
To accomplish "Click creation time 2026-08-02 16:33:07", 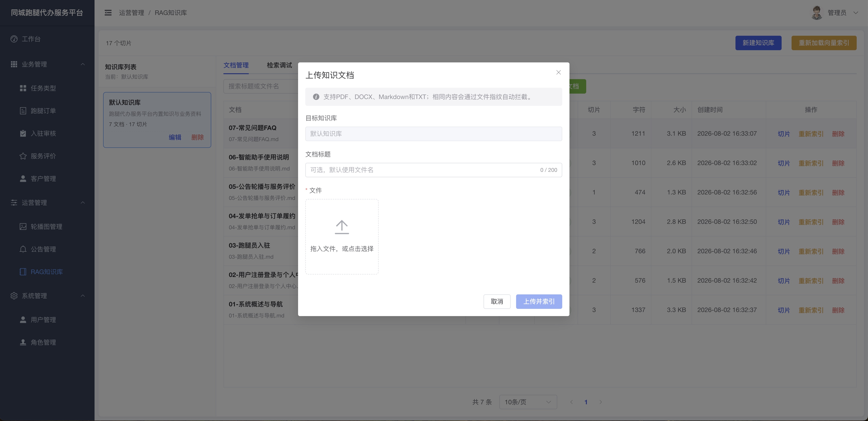I will point(727,134).
